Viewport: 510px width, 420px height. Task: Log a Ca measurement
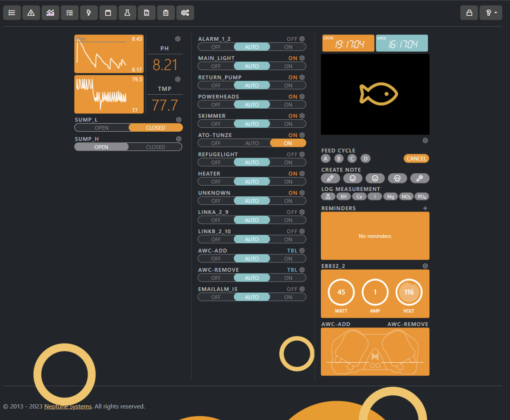(359, 197)
